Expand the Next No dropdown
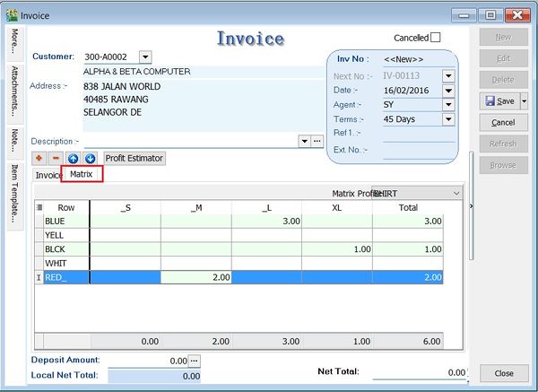 [x=448, y=76]
